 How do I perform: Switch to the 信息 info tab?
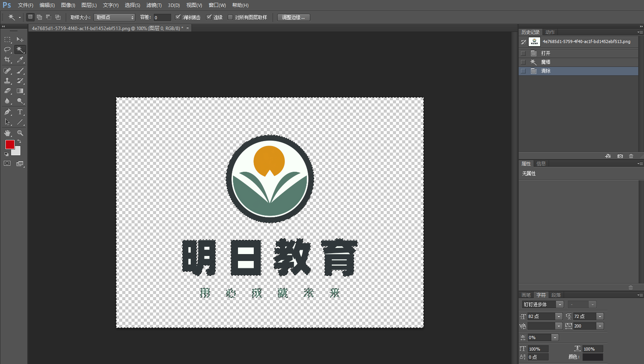tap(541, 164)
